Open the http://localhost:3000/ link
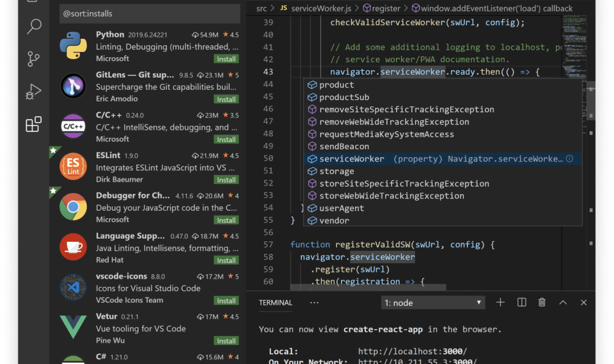614x364 pixels. [412, 351]
